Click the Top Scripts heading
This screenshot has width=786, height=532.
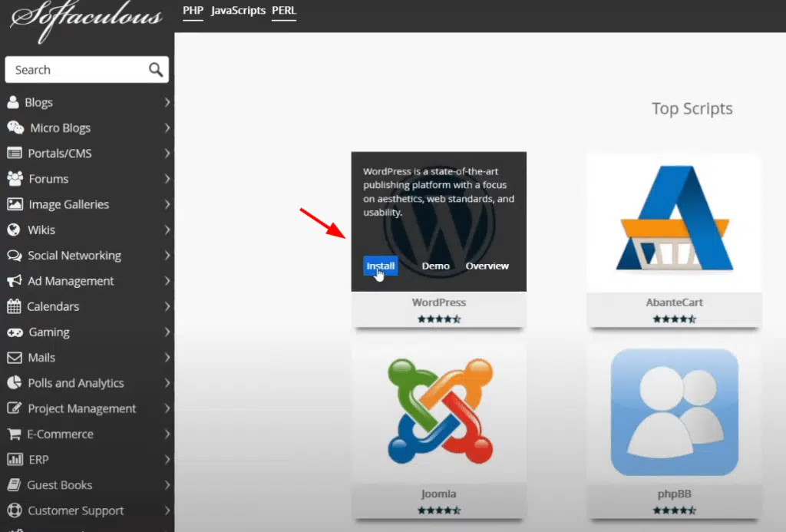pyautogui.click(x=692, y=108)
